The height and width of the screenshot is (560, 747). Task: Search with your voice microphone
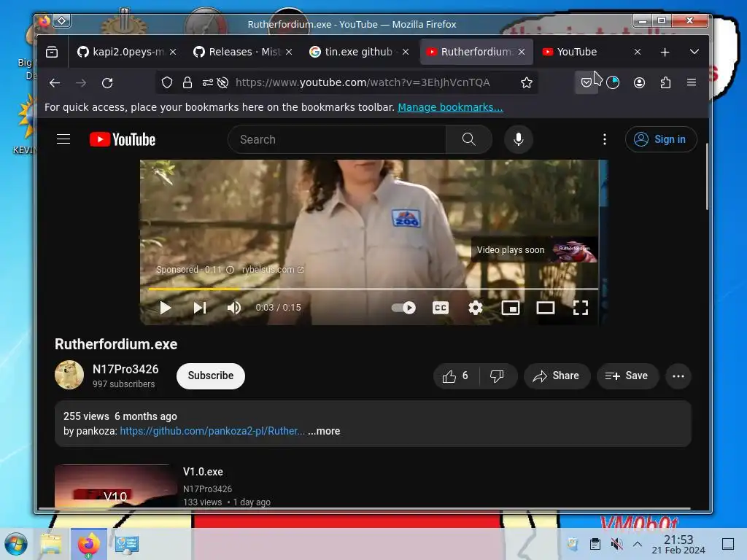click(519, 139)
